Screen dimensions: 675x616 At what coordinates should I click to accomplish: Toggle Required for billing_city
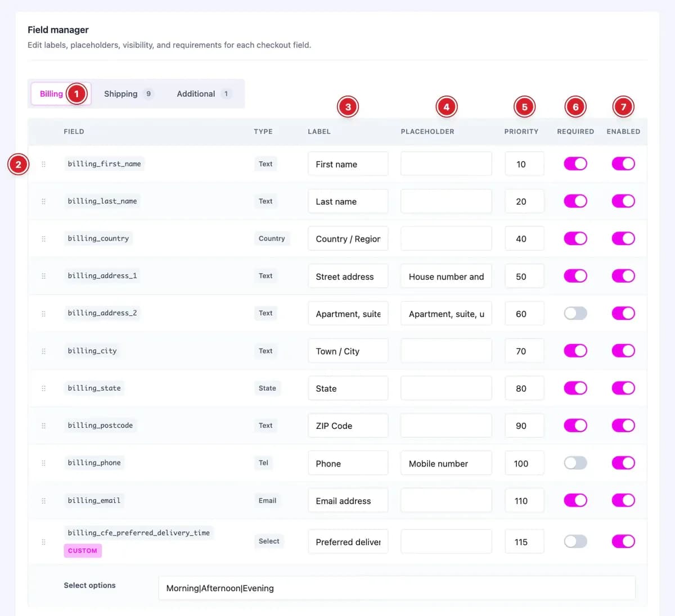(575, 351)
